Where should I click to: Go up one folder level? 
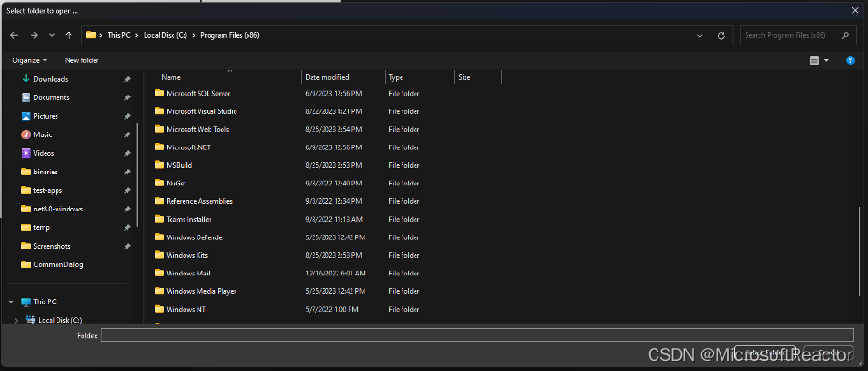(x=69, y=35)
